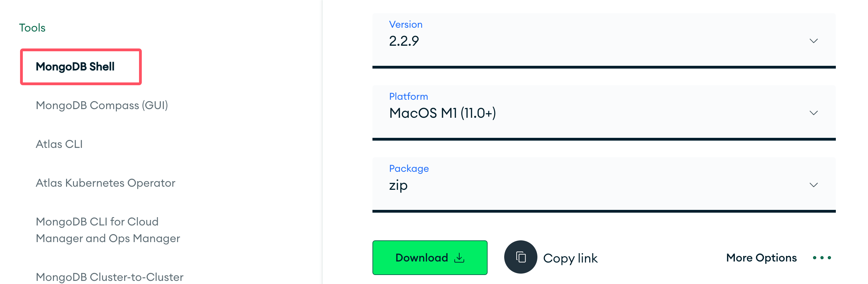Click the Version label above 2.2.9
This screenshot has width=868, height=284.
pos(406,24)
